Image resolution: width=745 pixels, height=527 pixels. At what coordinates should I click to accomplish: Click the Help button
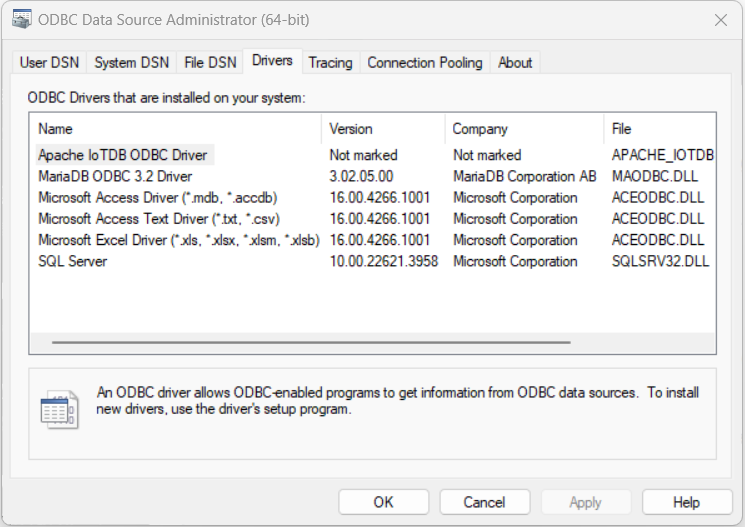[x=686, y=502]
